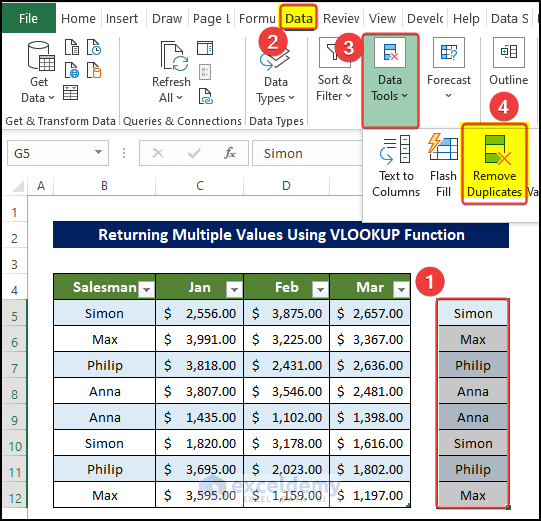Open Jan column filter dropdown
541x521 pixels.
pos(234,289)
